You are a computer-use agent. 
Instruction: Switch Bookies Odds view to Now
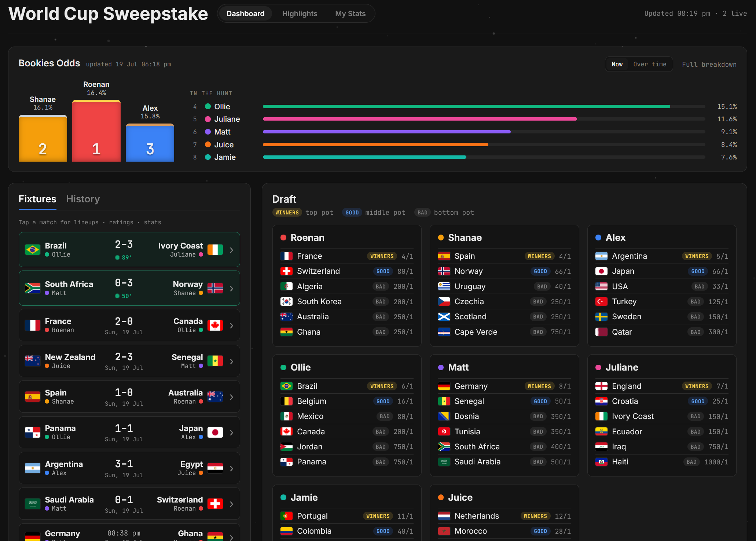coord(617,64)
